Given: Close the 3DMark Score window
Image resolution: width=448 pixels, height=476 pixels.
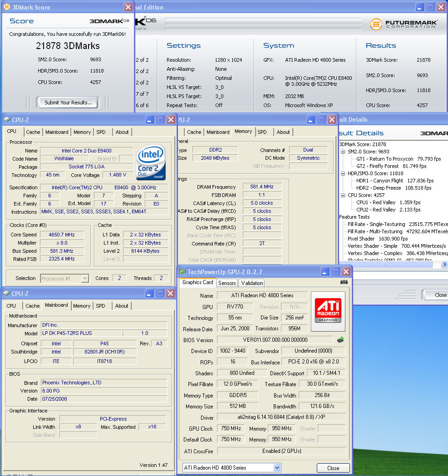Looking at the screenshot, I should 128,7.
